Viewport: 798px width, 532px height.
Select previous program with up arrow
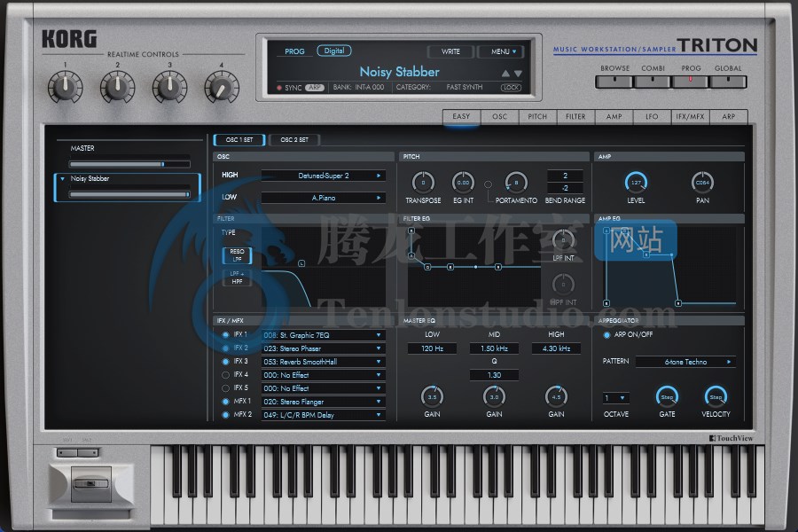505,74
